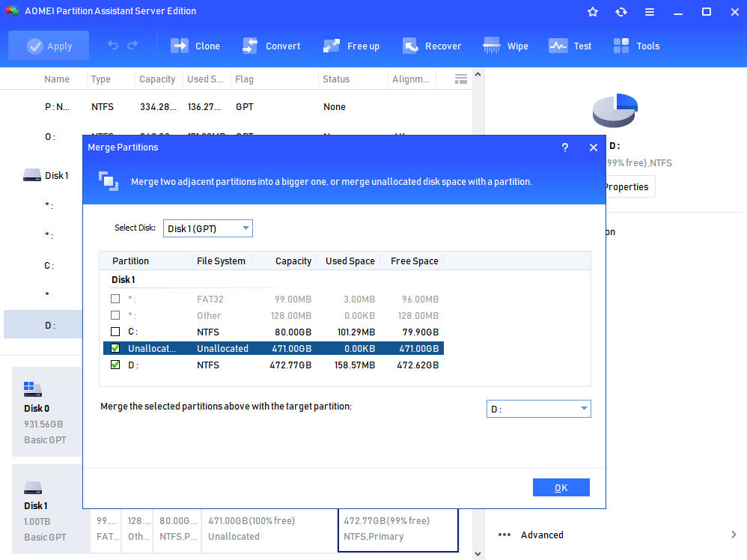The image size is (747, 560).
Task: Open the Recover tool
Action: pos(432,46)
